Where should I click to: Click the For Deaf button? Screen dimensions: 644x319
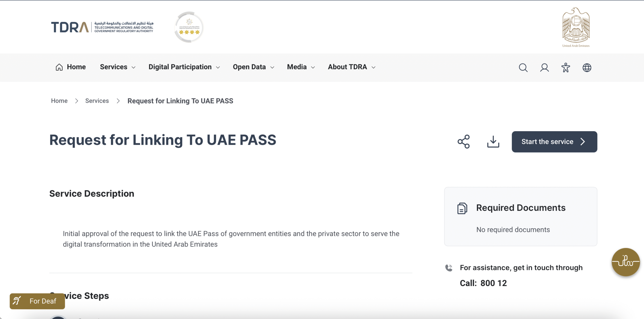pos(37,301)
